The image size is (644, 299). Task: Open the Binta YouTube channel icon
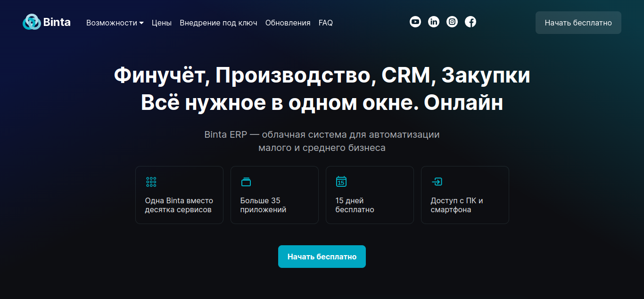tap(415, 22)
